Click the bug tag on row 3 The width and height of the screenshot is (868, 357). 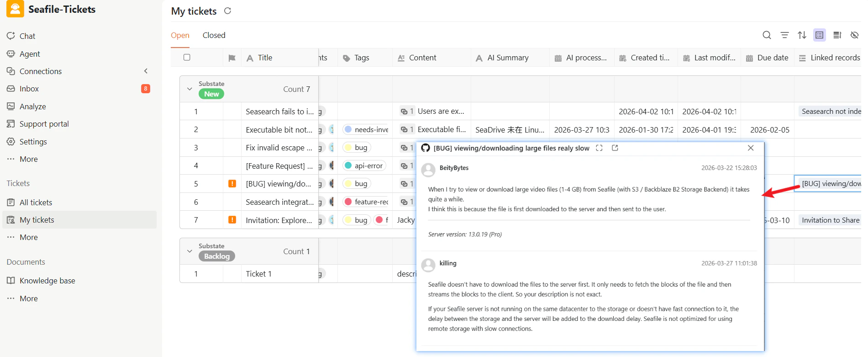356,148
